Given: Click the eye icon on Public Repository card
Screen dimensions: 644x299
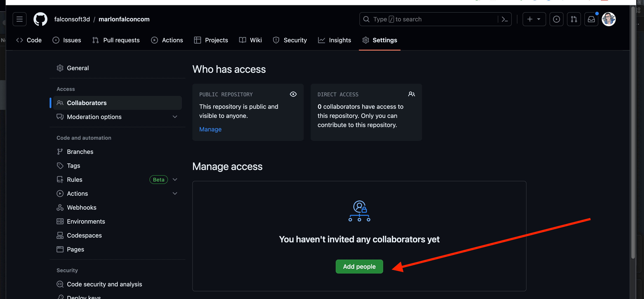Looking at the screenshot, I should click(x=293, y=94).
